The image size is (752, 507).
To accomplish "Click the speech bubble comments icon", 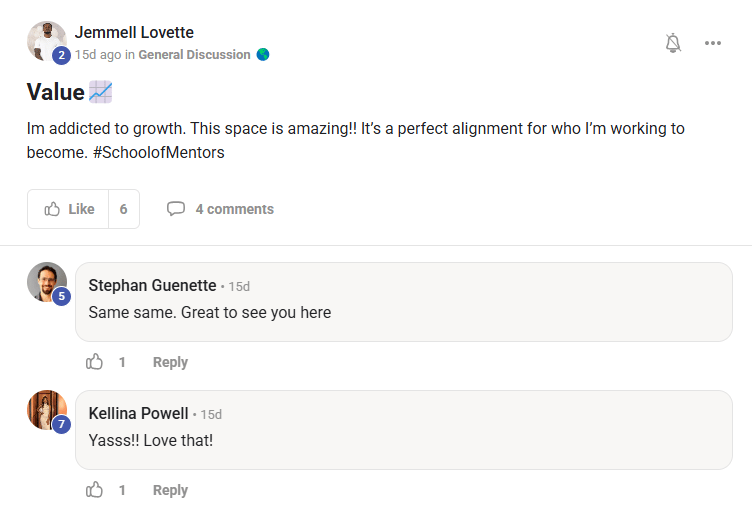I will point(176,209).
